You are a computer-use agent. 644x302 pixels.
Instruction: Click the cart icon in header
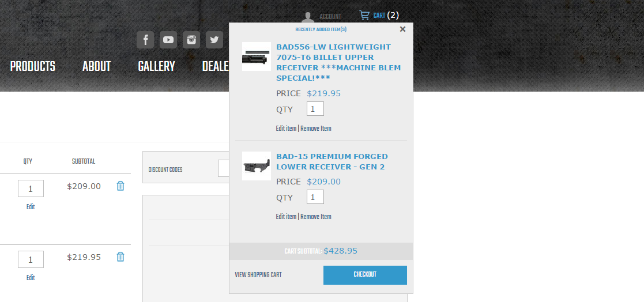click(x=364, y=16)
